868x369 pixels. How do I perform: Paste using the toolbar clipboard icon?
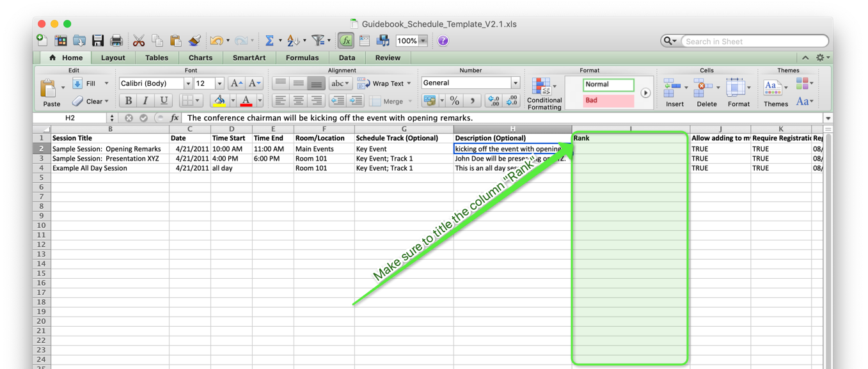tap(176, 41)
